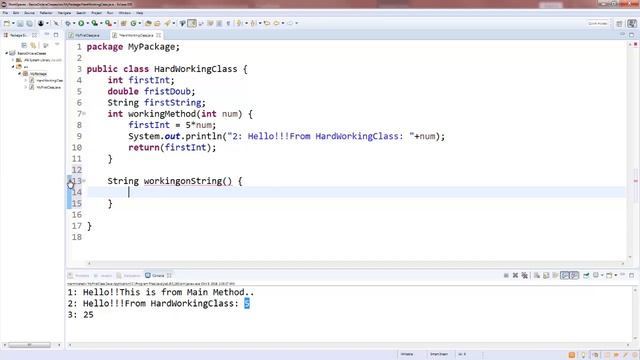This screenshot has height=360, width=640.
Task: Click the orange tray icon at bottom right
Action: click(x=572, y=355)
